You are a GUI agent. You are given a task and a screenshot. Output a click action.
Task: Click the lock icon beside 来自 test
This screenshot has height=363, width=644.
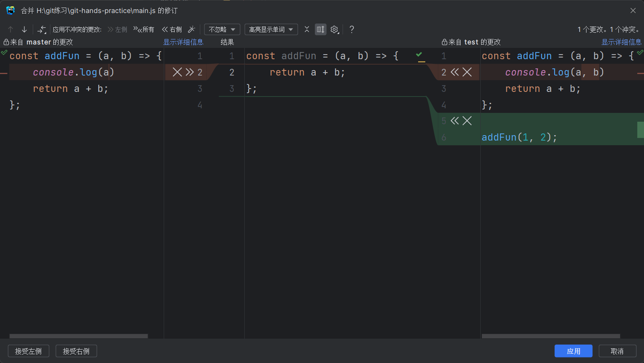pyautogui.click(x=445, y=42)
